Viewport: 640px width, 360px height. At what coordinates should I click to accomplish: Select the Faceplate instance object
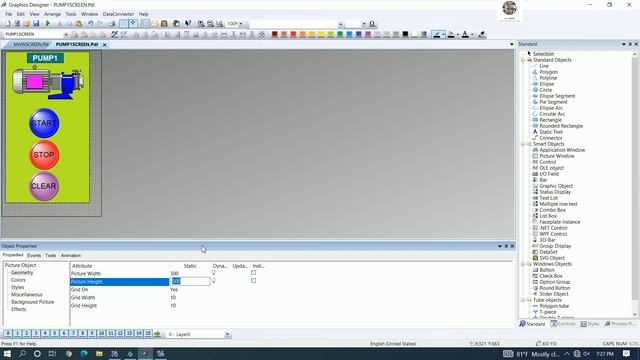pos(560,222)
